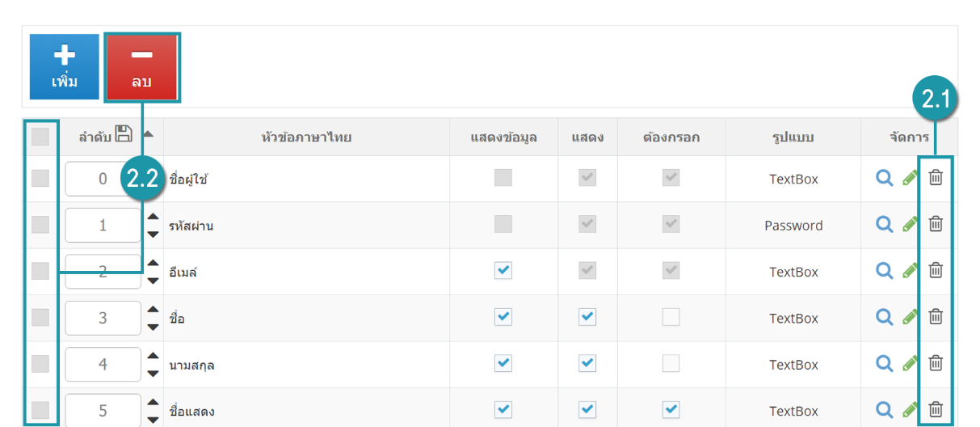
Task: Uncheck แสดงข้อมูล checkbox for อีเมล์
Action: click(x=503, y=270)
